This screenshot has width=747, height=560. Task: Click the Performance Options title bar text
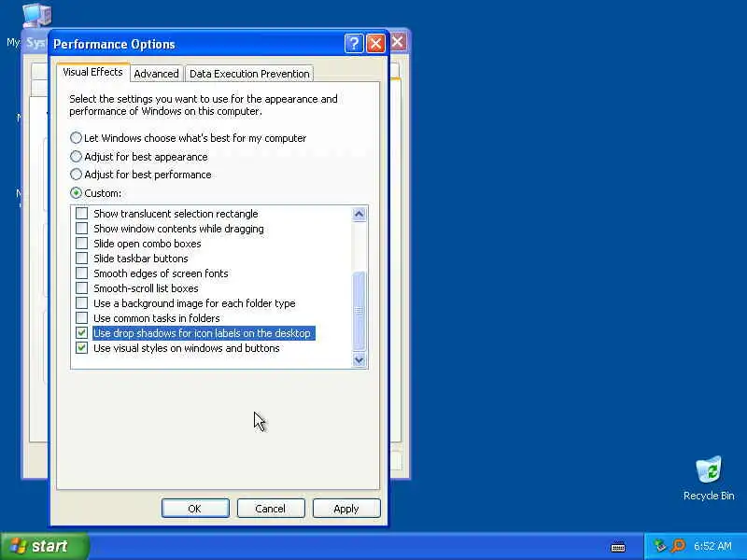[x=114, y=44]
